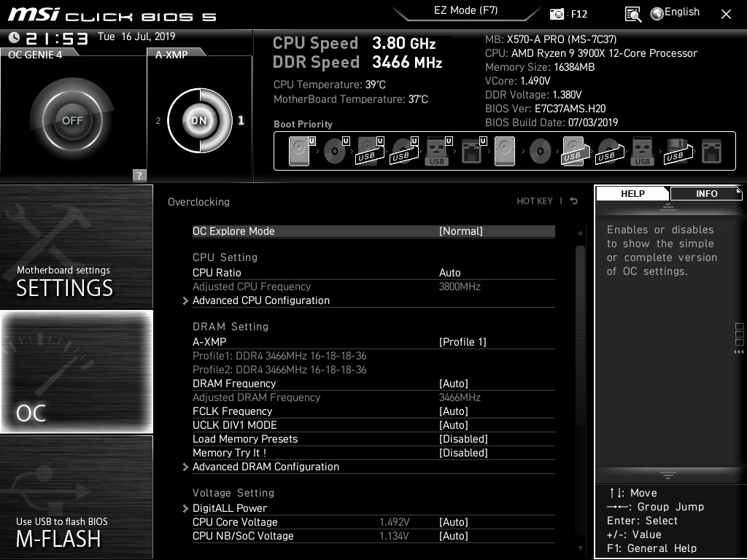The height and width of the screenshot is (560, 747).
Task: Click the list scroll up arrow
Action: tap(580, 233)
